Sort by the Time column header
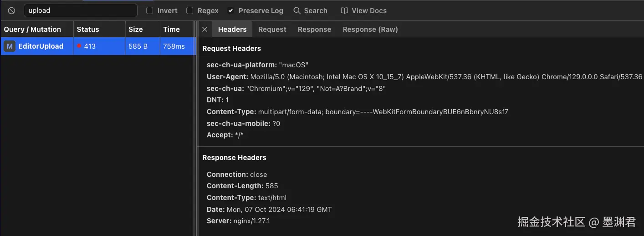The height and width of the screenshot is (236, 644). [171, 29]
